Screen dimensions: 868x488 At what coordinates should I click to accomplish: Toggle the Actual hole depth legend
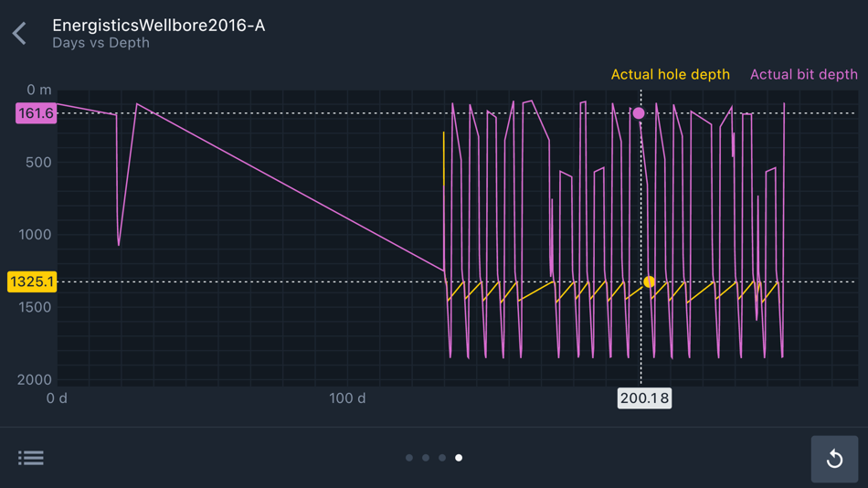point(670,75)
